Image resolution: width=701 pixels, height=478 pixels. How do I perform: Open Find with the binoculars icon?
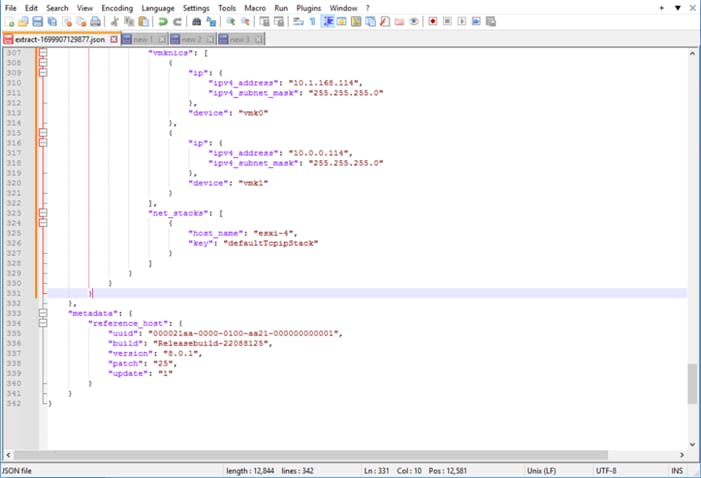196,21
